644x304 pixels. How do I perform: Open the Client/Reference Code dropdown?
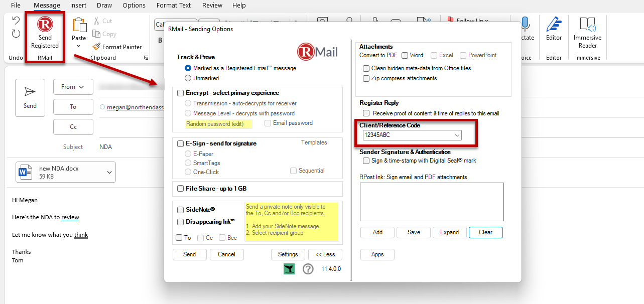coord(457,135)
